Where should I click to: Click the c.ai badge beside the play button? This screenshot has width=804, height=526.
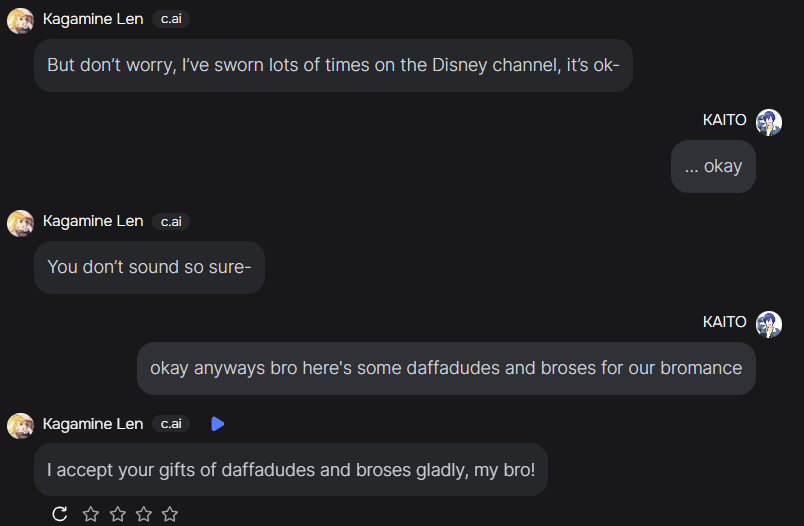click(171, 424)
